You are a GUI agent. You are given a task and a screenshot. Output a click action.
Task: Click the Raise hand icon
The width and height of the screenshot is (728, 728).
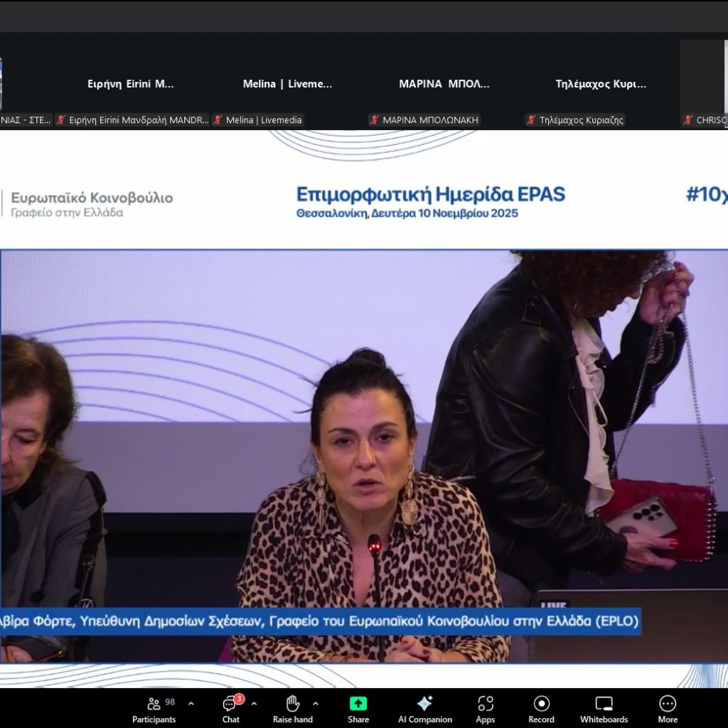[x=292, y=708]
